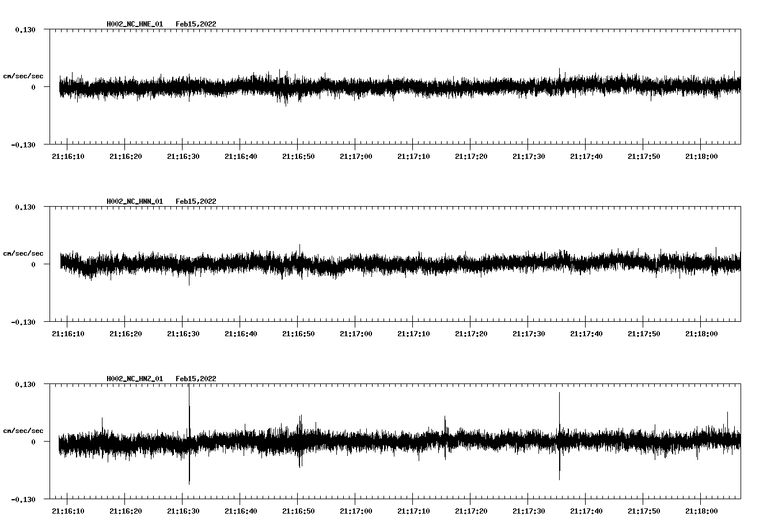The image size is (782, 532).
Task: Click the HNZ spike near 21:16:50
Action: 300,441
